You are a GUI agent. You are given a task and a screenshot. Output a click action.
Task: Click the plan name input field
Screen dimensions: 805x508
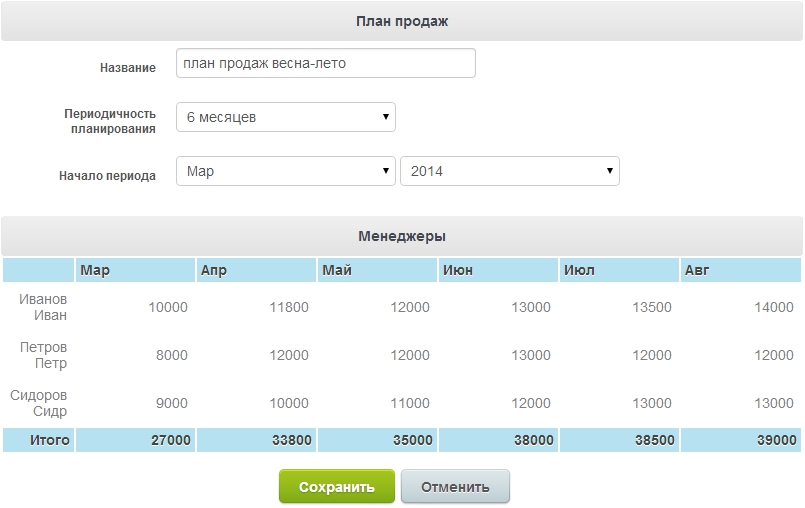325,64
